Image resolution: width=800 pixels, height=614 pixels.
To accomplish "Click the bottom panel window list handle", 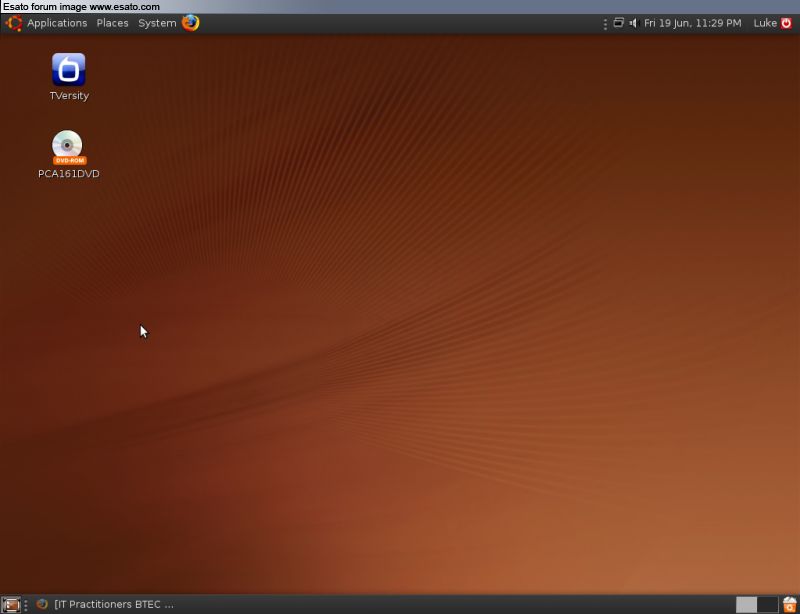I will tap(27, 604).
